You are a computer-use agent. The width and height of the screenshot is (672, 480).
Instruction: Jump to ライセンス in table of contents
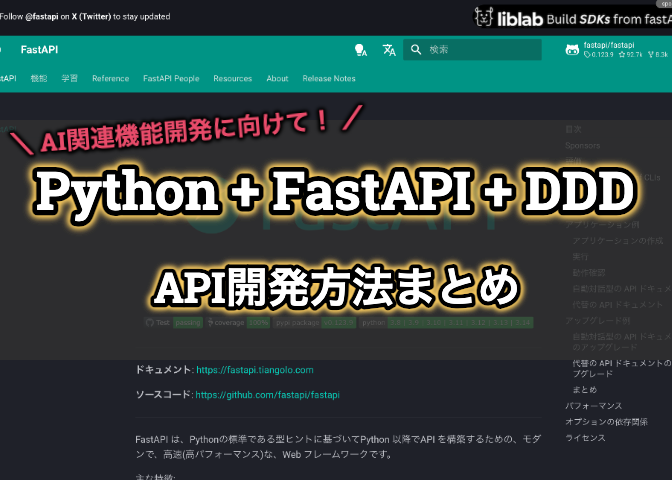pyautogui.click(x=585, y=438)
